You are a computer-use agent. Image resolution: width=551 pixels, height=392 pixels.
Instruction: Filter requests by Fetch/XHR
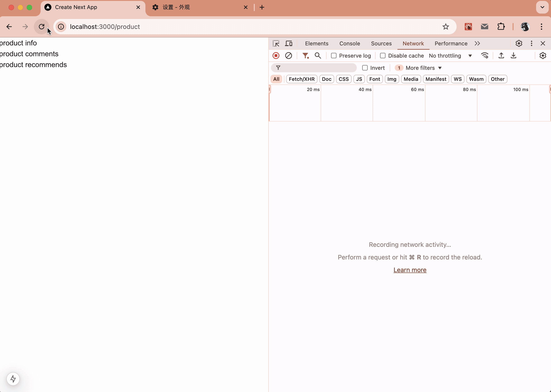pos(301,79)
